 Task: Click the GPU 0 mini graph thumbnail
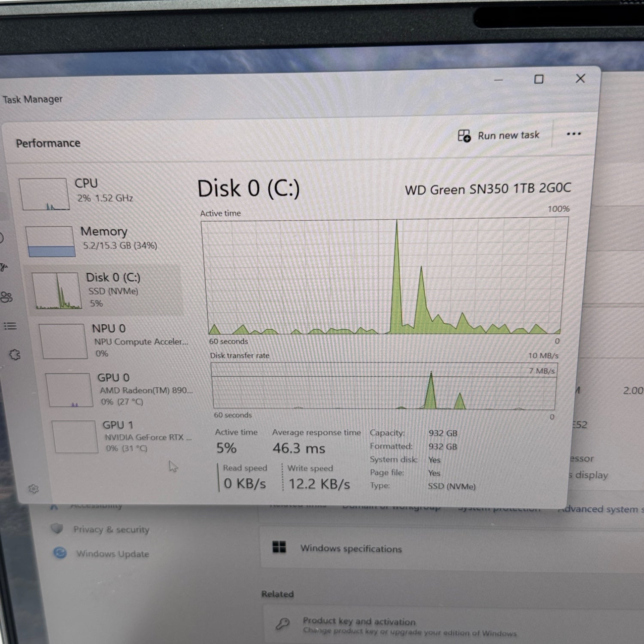click(69, 389)
